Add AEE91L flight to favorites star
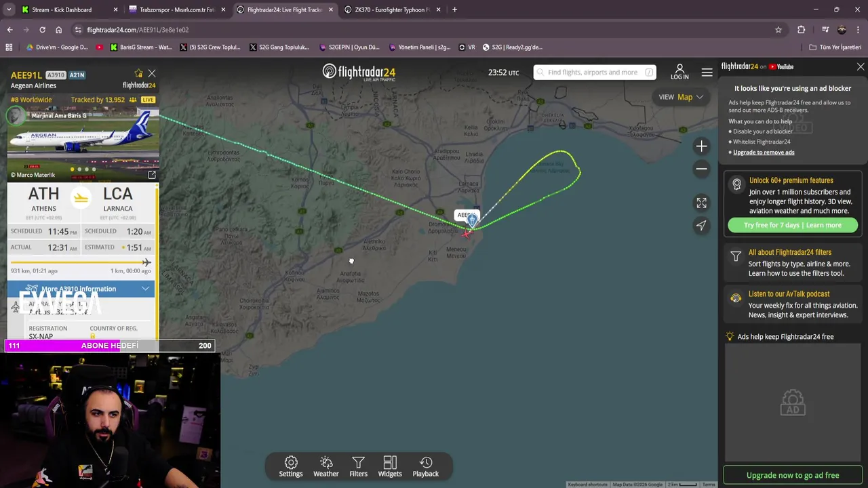 (x=139, y=73)
